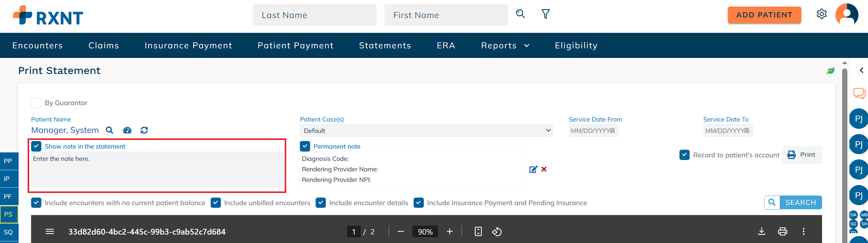Toggle the By Guarantor checkbox

click(x=36, y=103)
